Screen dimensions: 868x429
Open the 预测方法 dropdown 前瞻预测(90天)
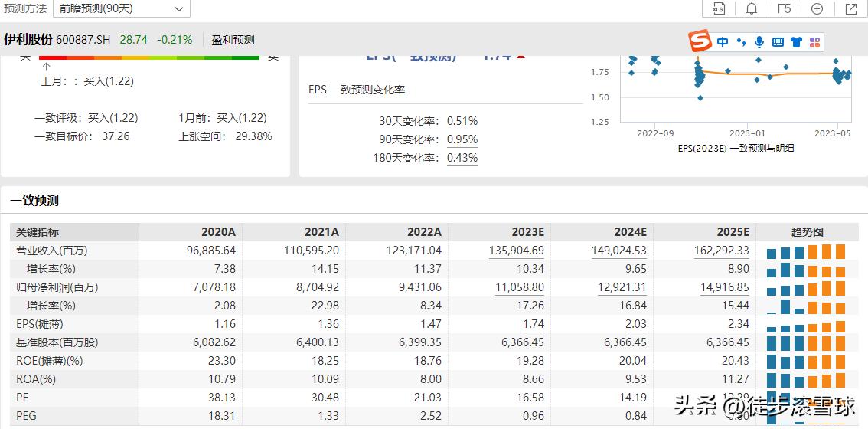click(x=122, y=8)
